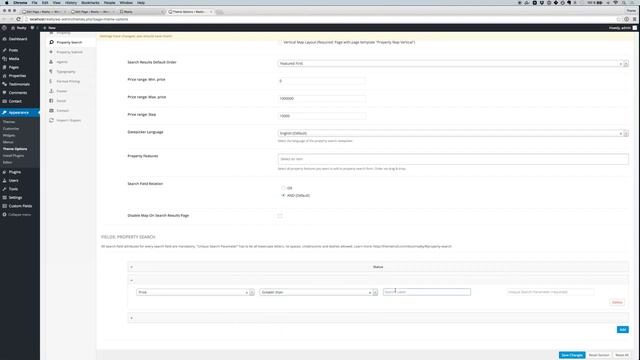The height and width of the screenshot is (360, 640).
Task: Click the Property Submit section icon
Action: click(51, 52)
